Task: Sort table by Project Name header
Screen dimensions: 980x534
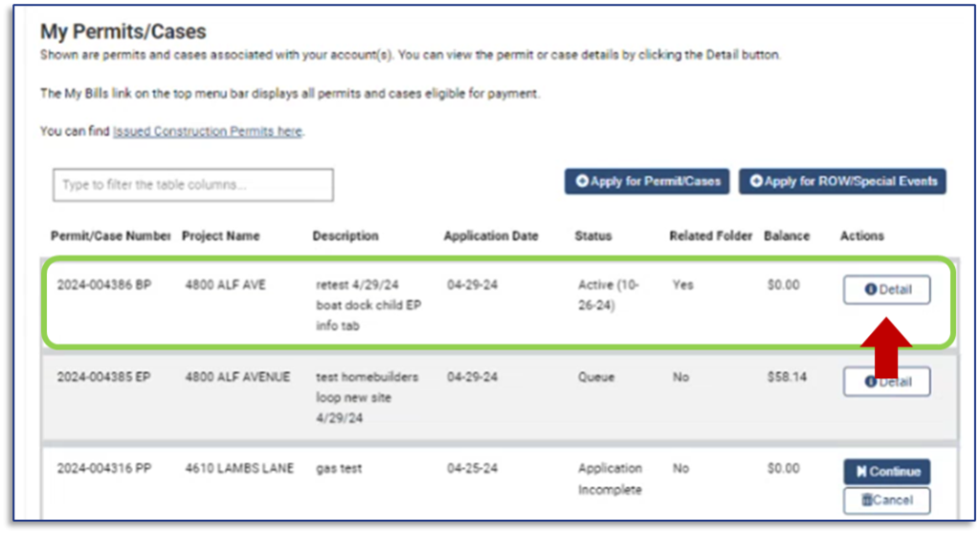Action: click(220, 235)
